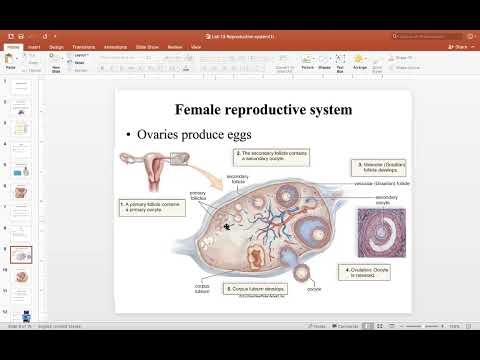Click the redo/repeat icon in title bar
Viewport: 480px width, 360px height.
point(45,36)
